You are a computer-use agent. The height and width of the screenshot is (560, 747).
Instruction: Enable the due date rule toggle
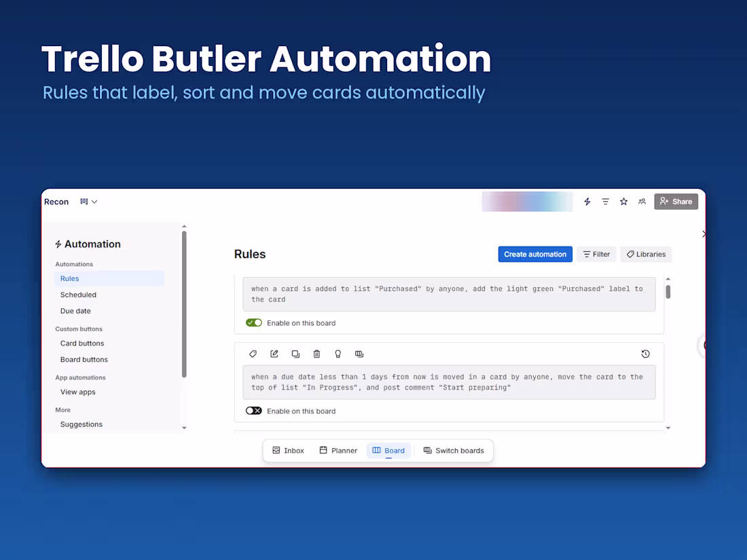[x=253, y=411]
